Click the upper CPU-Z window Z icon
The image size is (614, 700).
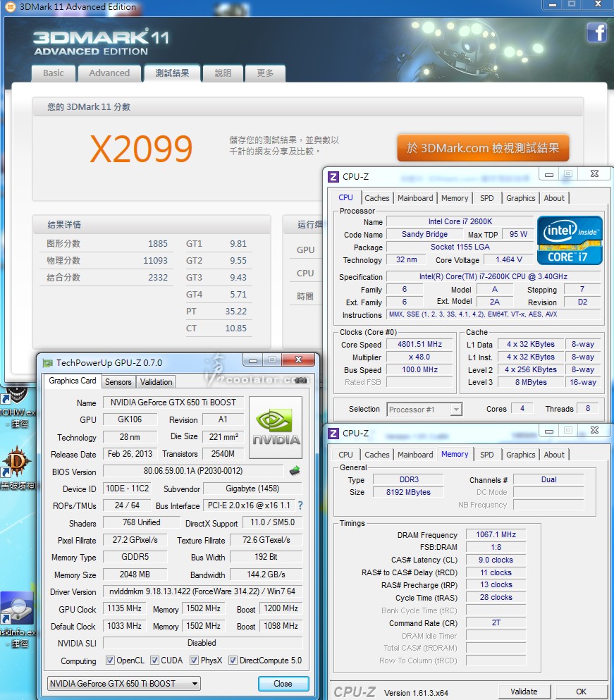(x=333, y=177)
